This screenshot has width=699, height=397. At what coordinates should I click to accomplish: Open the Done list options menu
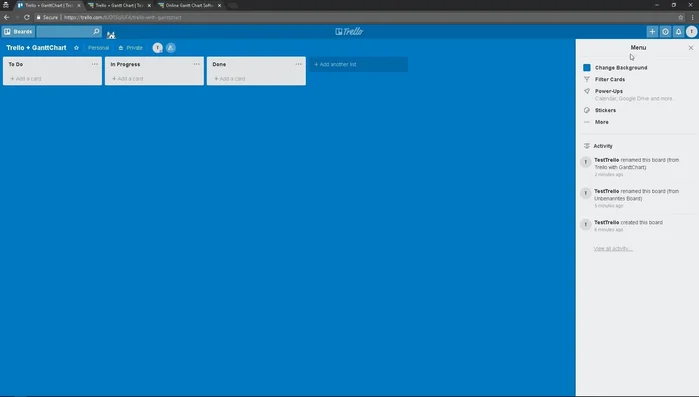tap(298, 64)
